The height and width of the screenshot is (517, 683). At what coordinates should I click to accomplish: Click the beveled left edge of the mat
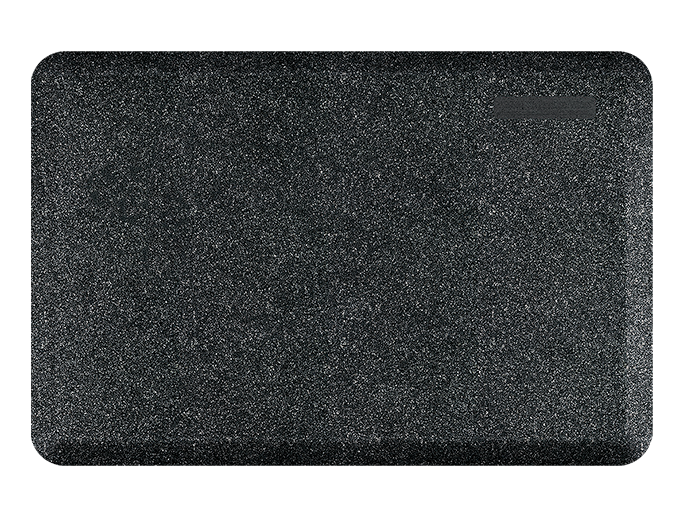[38, 258]
